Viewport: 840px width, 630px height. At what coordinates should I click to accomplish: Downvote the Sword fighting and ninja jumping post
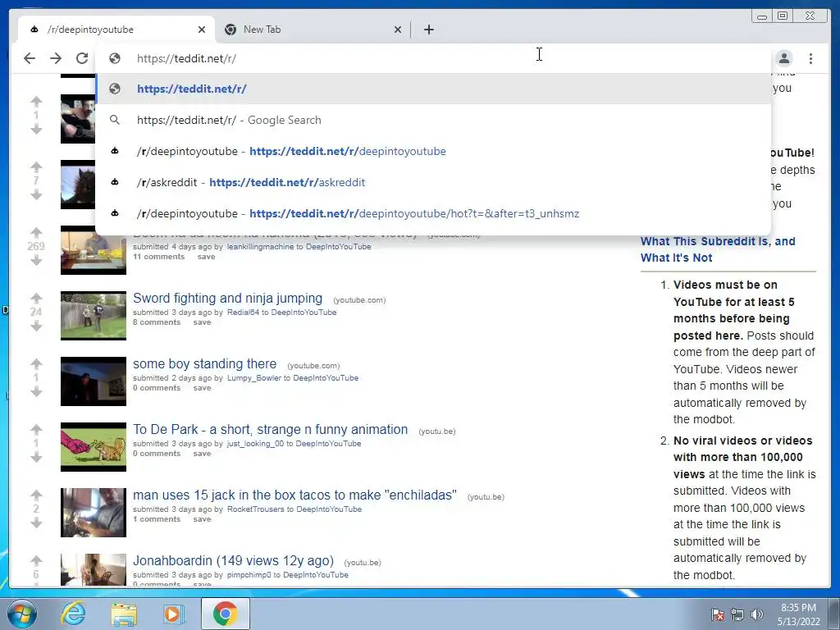click(x=36, y=326)
